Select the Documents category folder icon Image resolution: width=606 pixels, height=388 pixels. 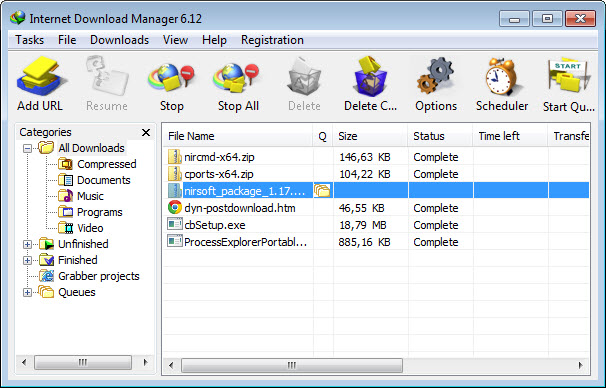coord(66,180)
